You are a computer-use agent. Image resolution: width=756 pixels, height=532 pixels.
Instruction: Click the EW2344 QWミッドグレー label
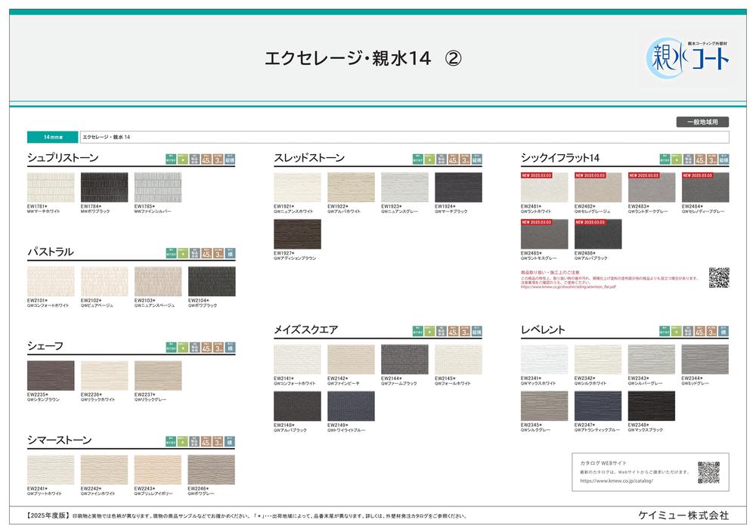point(696,381)
